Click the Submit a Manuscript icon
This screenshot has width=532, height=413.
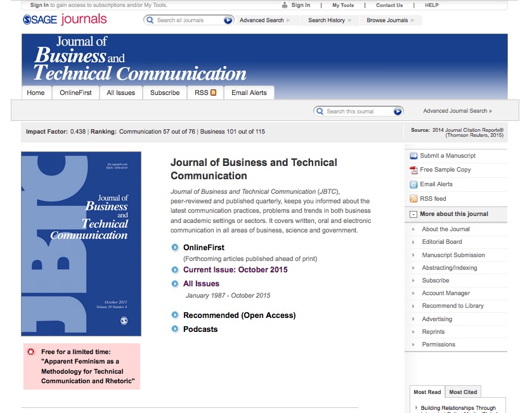(413, 156)
